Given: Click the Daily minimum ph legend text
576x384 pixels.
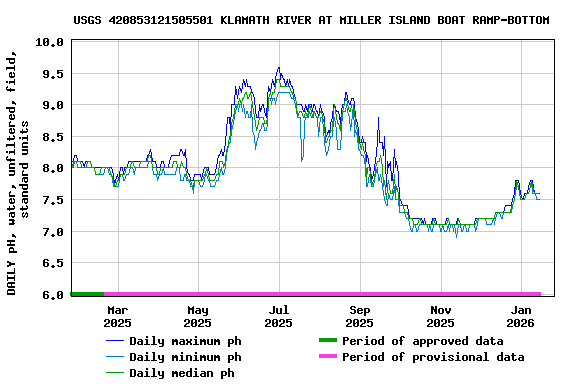Looking at the screenshot, I should pos(185,357).
